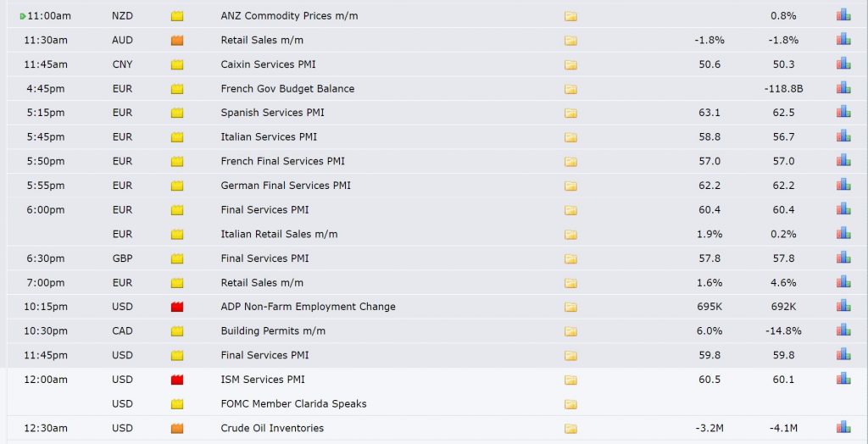This screenshot has height=444, width=868.
Task: Expand details folder for French Gov Budget Balance
Action: [x=570, y=89]
